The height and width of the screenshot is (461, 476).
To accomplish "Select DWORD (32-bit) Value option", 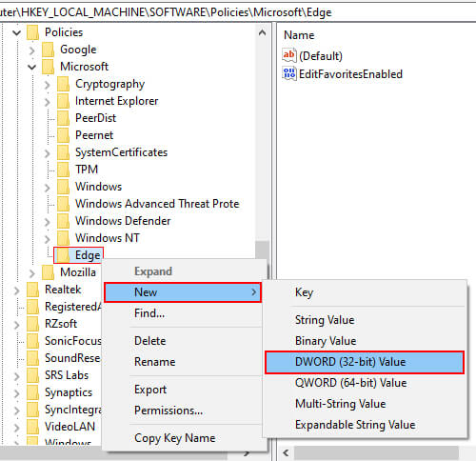I will click(365, 362).
